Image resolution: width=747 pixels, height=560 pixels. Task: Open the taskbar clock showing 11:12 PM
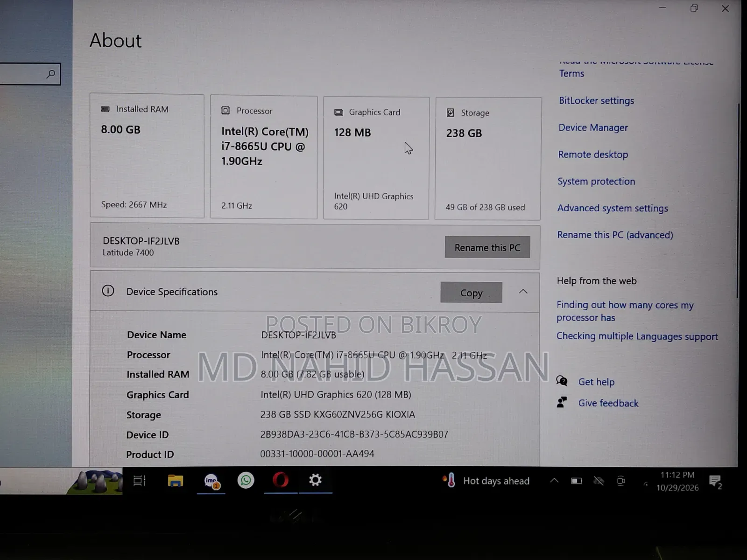[x=677, y=481]
